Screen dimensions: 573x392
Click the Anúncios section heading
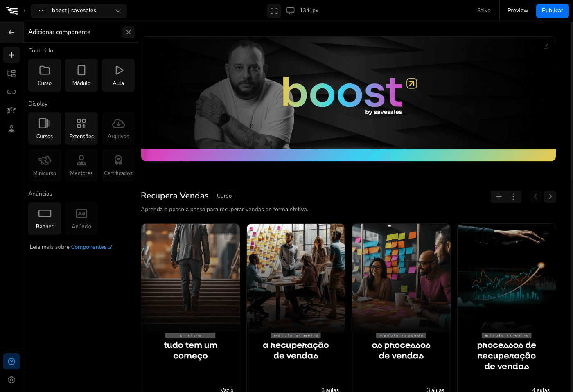tap(40, 194)
